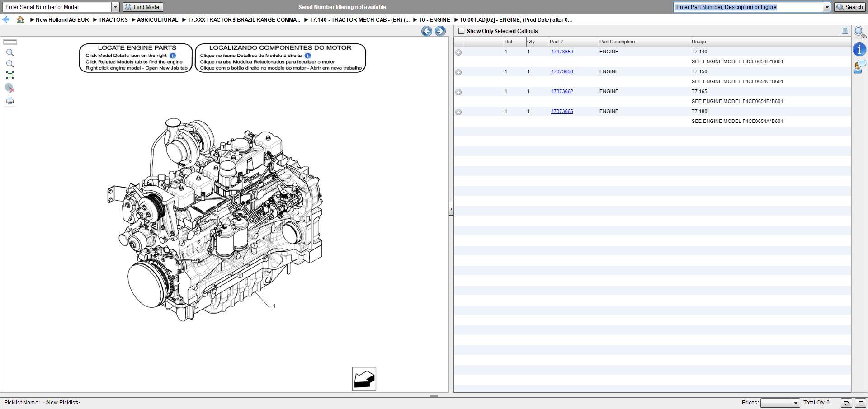This screenshot has width=868, height=409.
Task: Select text SEE ENGINE MODEL F4CE0654A*B601
Action: pyautogui.click(x=737, y=121)
